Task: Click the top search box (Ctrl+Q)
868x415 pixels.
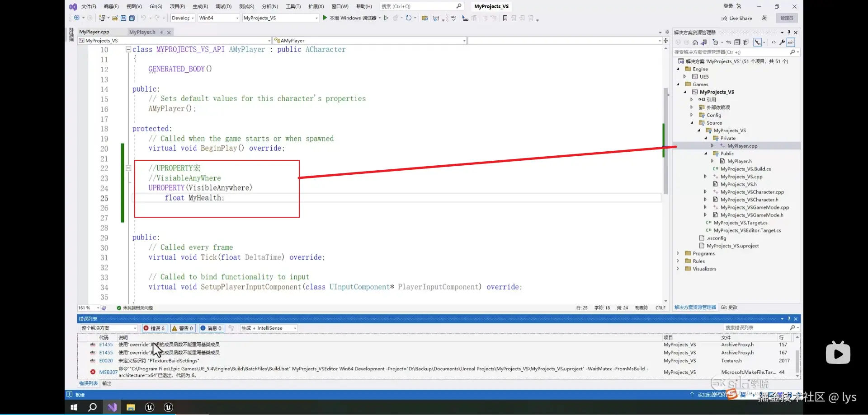Action: 421,6
